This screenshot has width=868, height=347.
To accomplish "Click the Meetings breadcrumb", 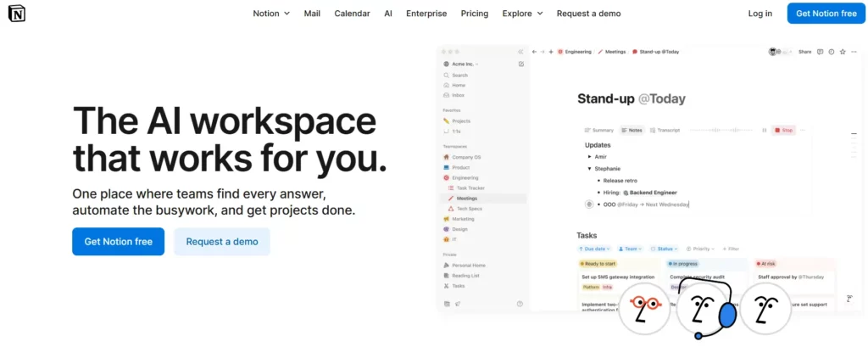I will (x=612, y=52).
